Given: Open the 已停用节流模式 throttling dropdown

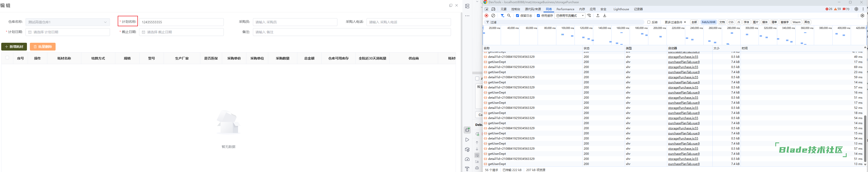Looking at the screenshot, I should coord(570,16).
